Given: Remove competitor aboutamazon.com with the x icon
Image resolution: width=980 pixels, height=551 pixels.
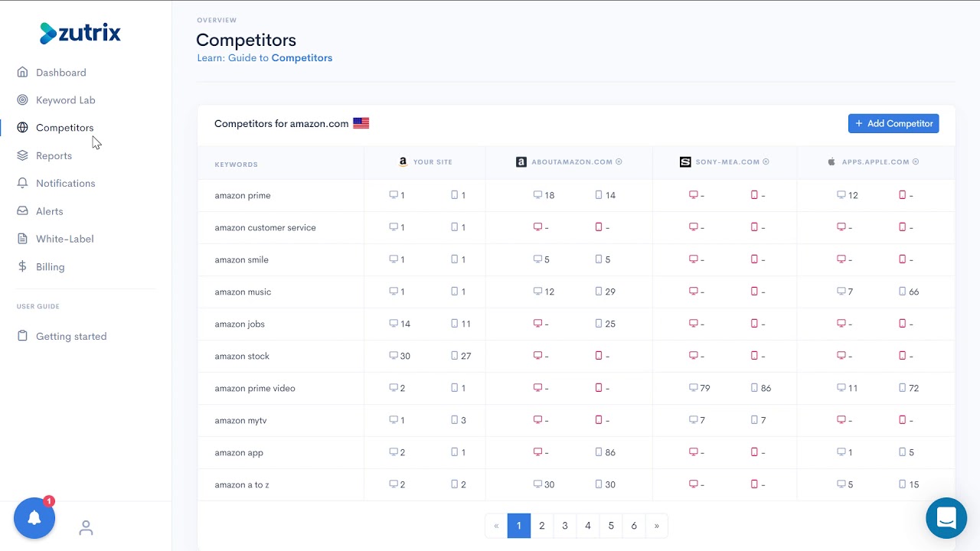Looking at the screenshot, I should [619, 162].
